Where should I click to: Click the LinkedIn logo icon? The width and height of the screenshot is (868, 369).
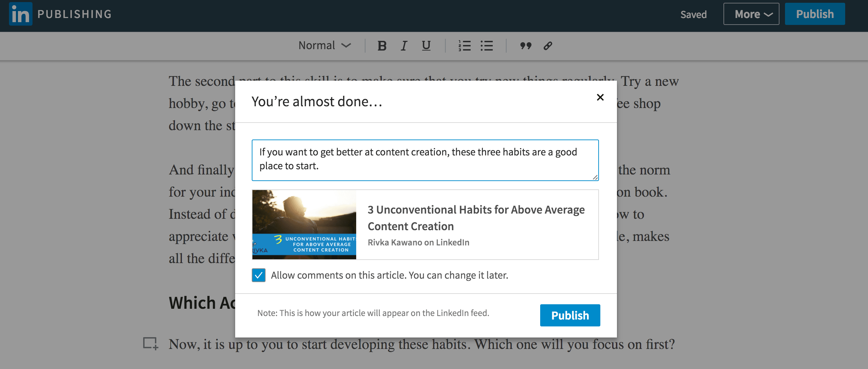(20, 14)
